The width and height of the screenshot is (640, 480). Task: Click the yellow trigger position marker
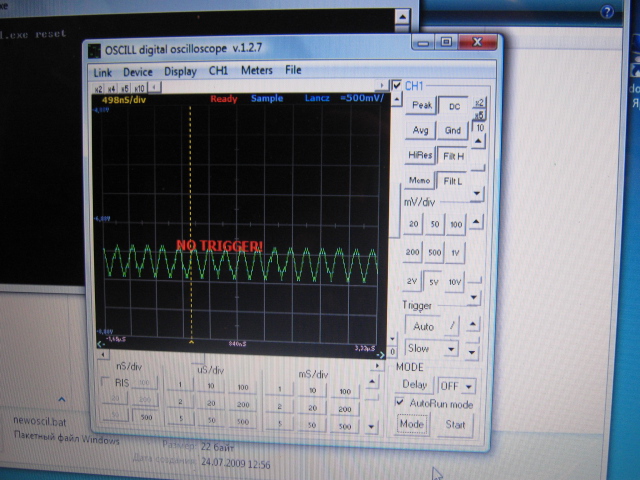tap(191, 342)
